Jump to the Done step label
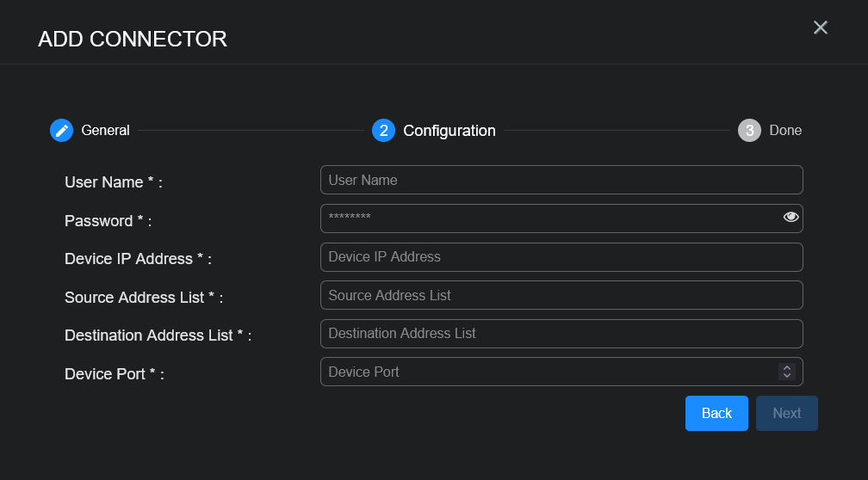868x480 pixels. [x=784, y=130]
